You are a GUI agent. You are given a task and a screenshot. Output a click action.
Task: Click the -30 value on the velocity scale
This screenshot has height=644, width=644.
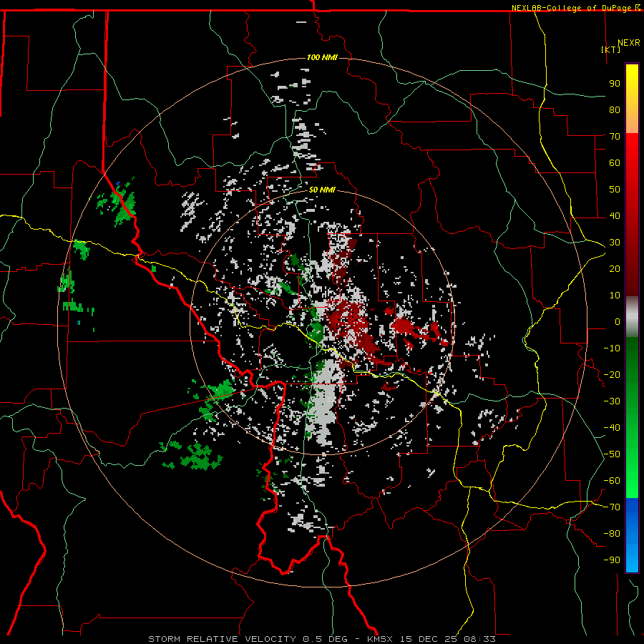(612, 401)
